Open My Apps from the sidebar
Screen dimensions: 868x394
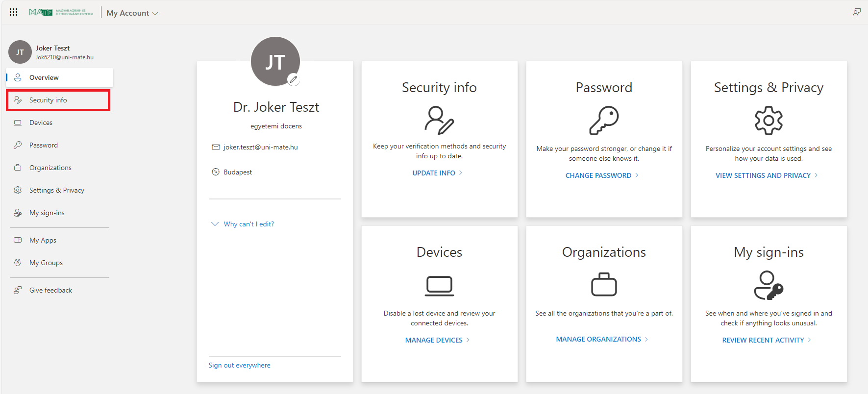pos(43,240)
